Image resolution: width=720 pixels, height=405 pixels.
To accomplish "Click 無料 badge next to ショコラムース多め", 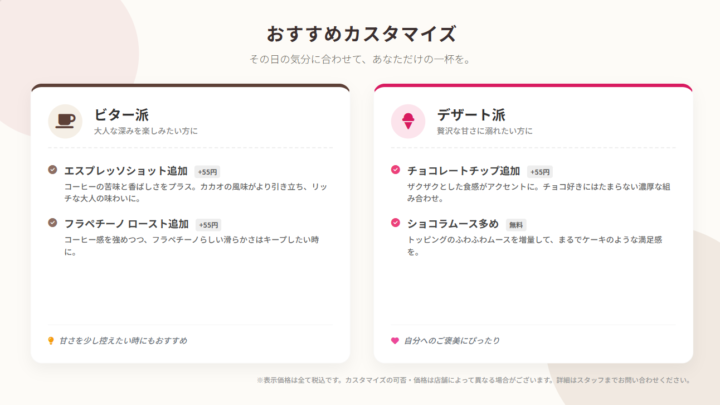I will coord(516,225).
